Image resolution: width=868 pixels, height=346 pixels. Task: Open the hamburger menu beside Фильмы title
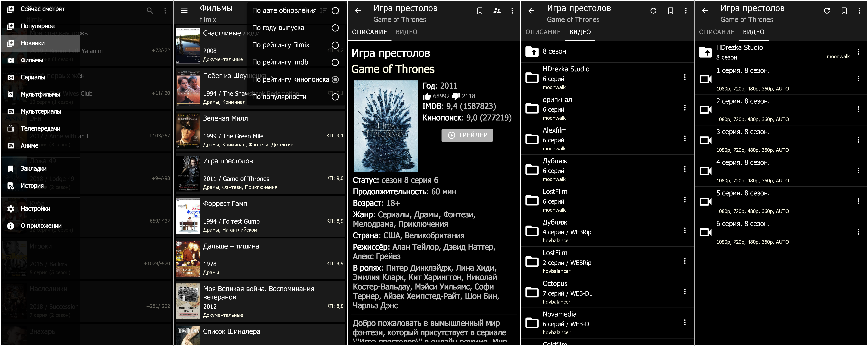coord(184,11)
